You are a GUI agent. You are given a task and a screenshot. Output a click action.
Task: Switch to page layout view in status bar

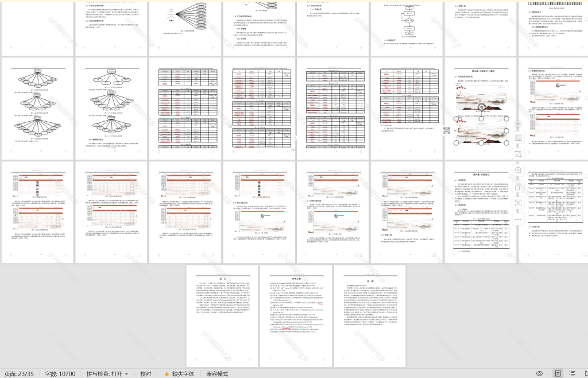(558, 373)
